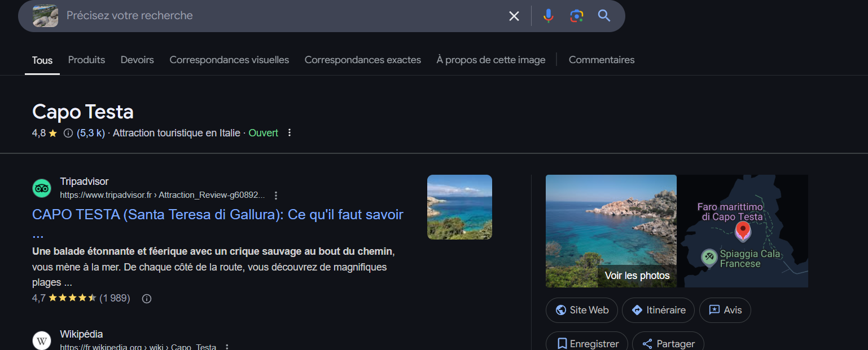Click the voice search microphone icon
The height and width of the screenshot is (350, 868).
(x=548, y=16)
